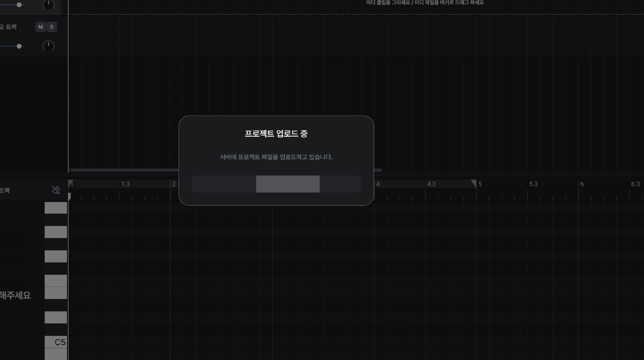Screen dimensions: 644x360
Task: Click the audio track volume slider handle
Action: coord(19,46)
